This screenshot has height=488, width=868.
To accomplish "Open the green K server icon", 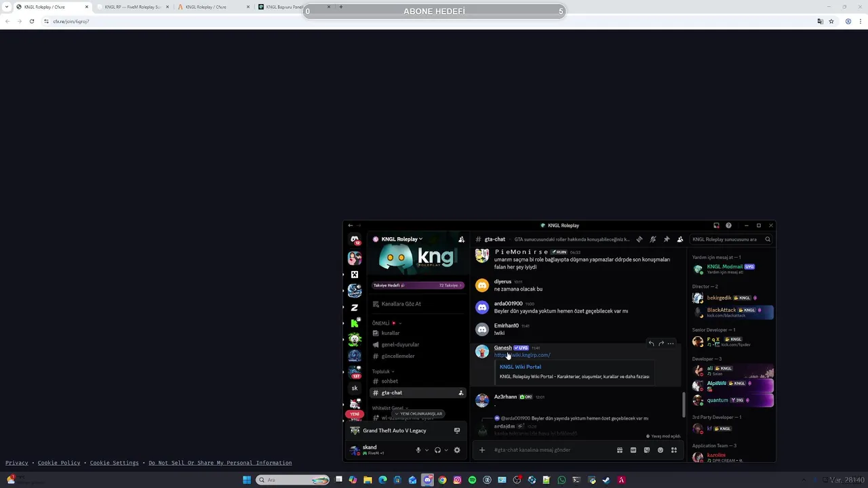I will click(x=355, y=323).
